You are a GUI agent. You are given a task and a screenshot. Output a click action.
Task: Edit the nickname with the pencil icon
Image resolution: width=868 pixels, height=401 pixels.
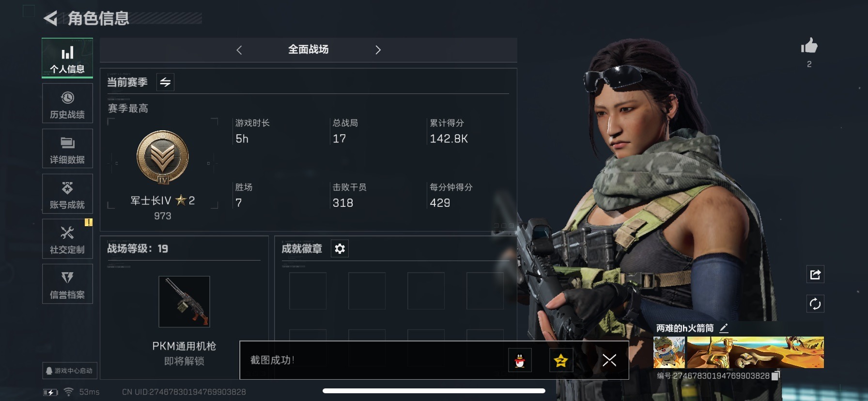click(x=724, y=328)
